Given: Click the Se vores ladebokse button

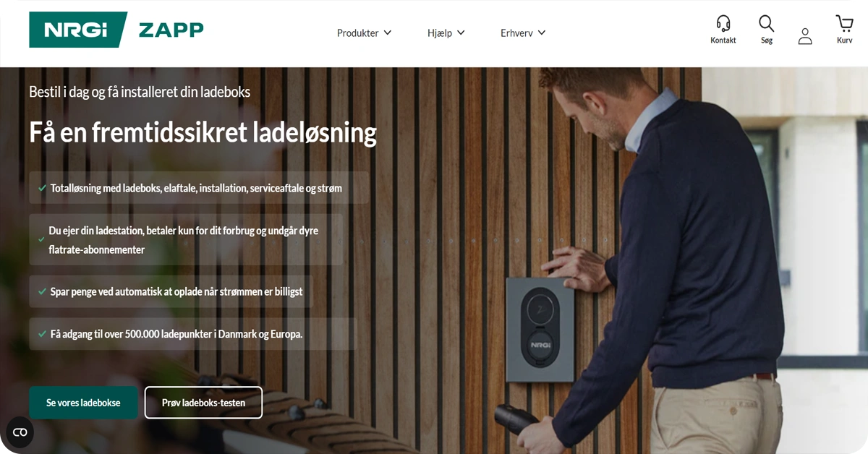Looking at the screenshot, I should [x=83, y=403].
